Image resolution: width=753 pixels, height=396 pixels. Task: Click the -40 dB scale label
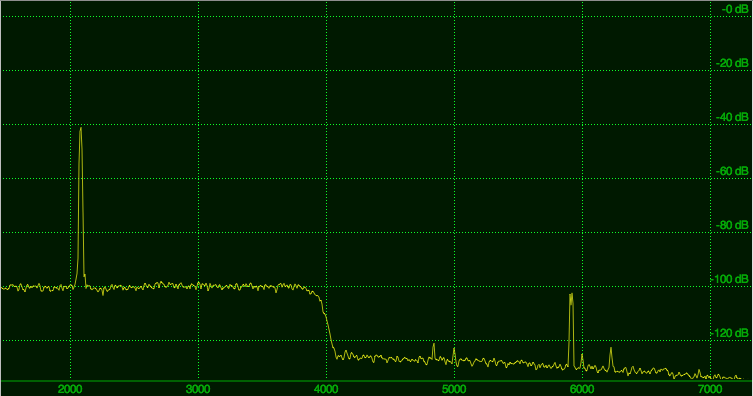tap(732, 117)
